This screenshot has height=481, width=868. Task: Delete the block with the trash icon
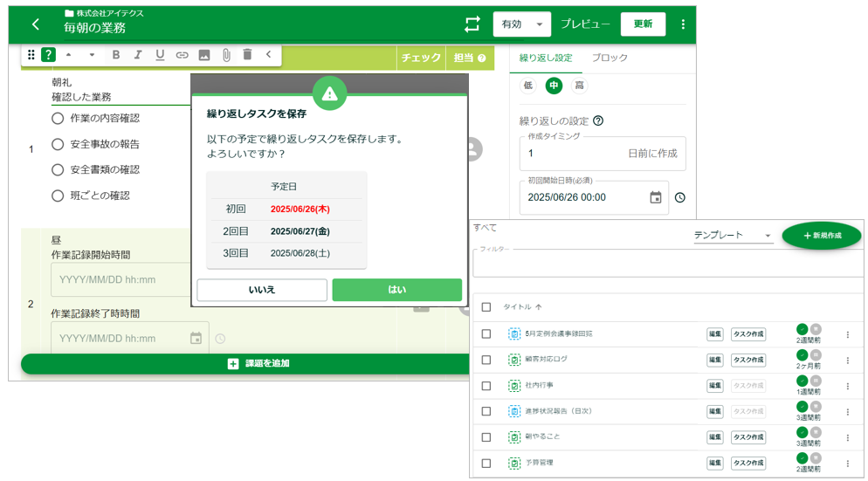247,55
